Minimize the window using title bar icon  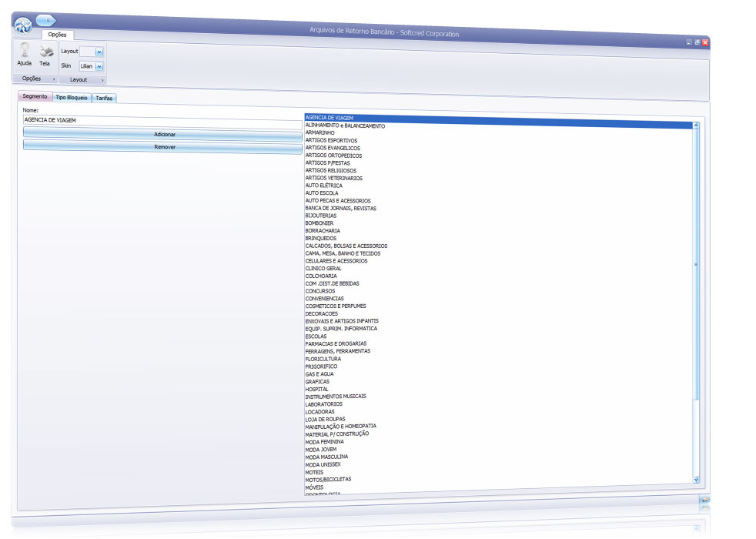[x=689, y=42]
